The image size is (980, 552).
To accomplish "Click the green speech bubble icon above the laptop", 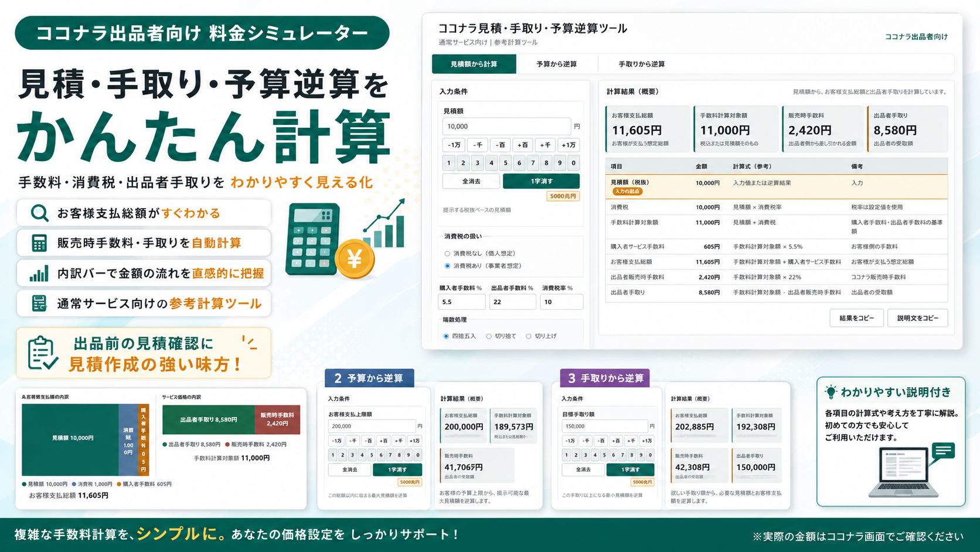I will coord(943,451).
